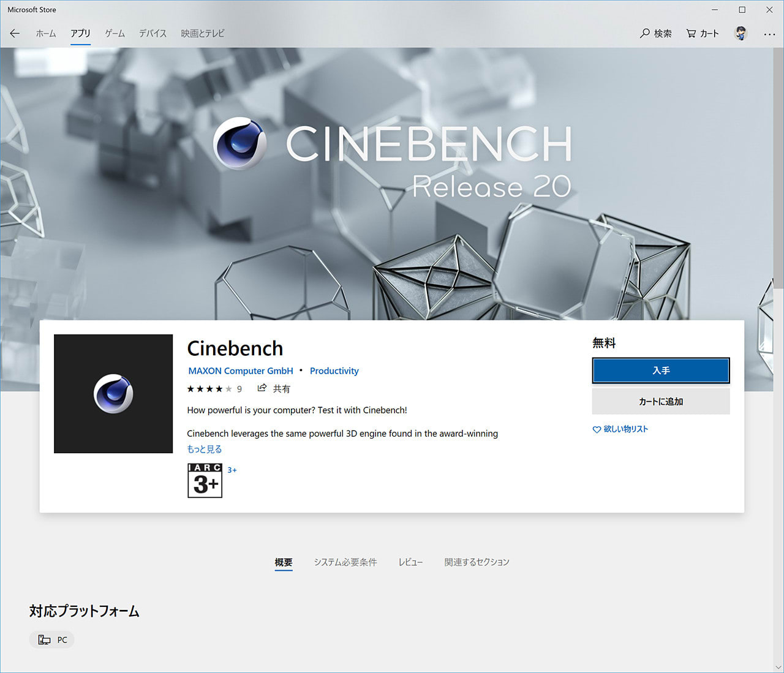Open the user account avatar
This screenshot has width=784, height=673.
click(x=741, y=34)
